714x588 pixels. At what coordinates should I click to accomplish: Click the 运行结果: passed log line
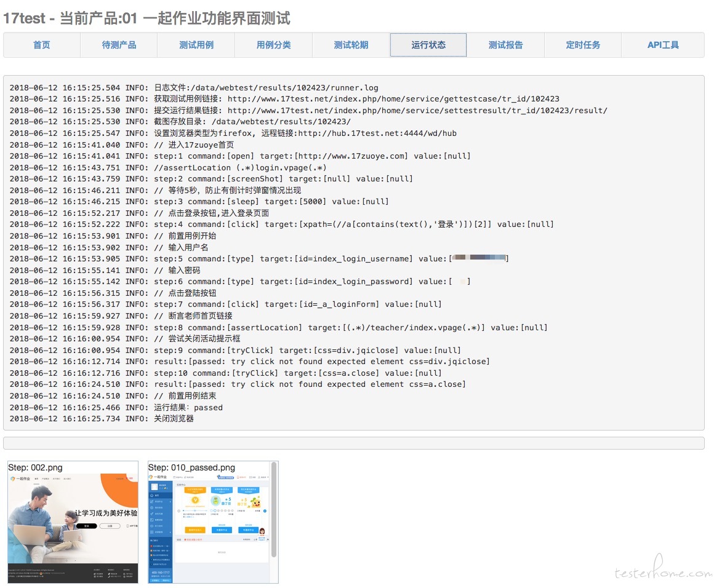point(116,407)
